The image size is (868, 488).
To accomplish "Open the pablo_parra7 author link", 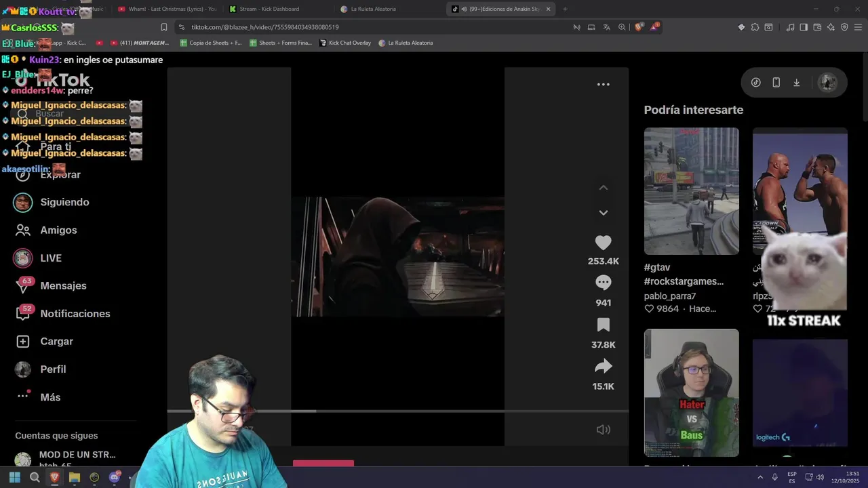I will point(670,296).
